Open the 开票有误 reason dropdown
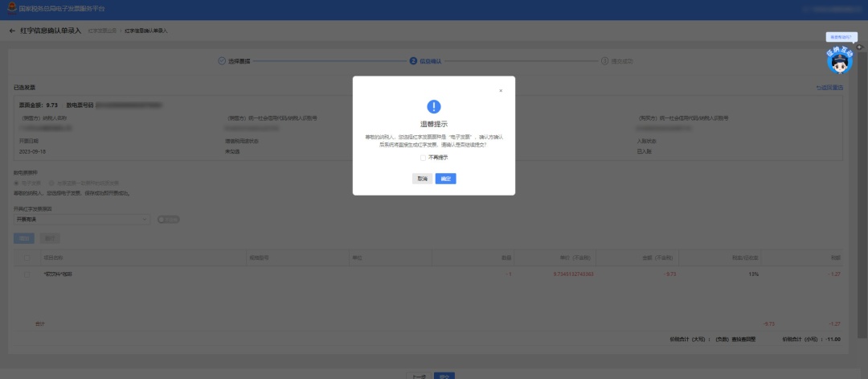The image size is (868, 379). (x=82, y=220)
